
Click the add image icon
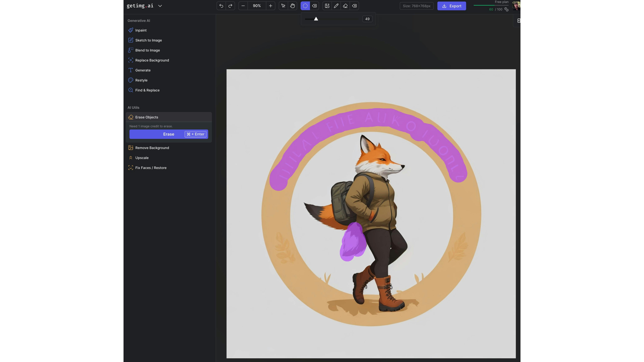pyautogui.click(x=327, y=6)
